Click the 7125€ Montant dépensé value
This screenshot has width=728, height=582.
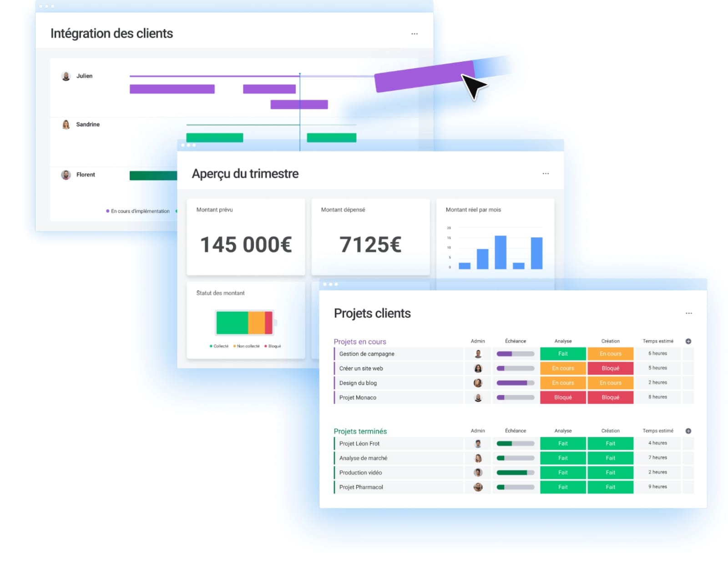[x=370, y=245]
